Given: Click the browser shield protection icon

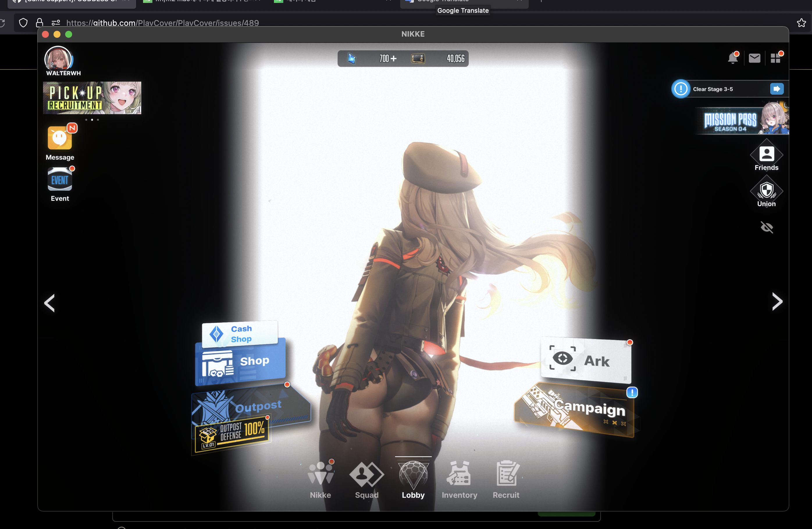Looking at the screenshot, I should click(x=23, y=23).
